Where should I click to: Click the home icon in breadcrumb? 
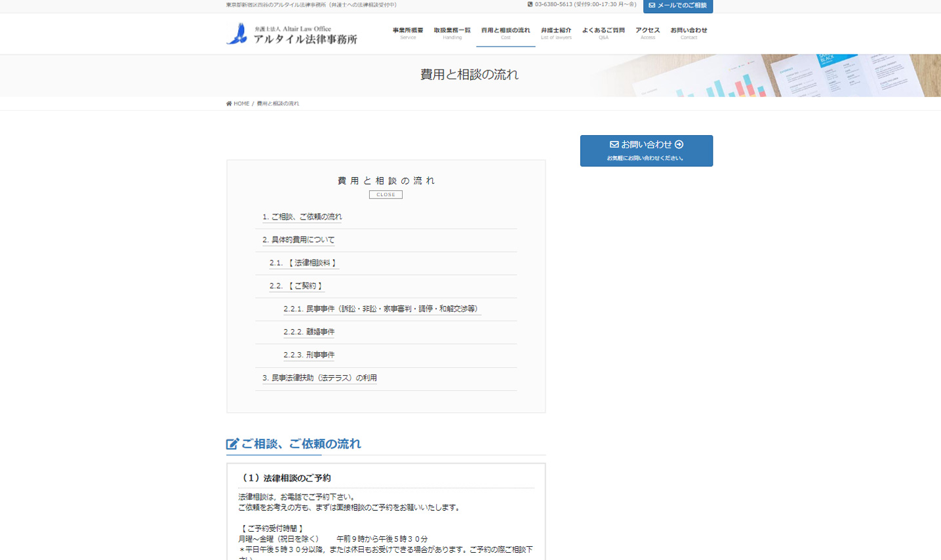coord(229,104)
